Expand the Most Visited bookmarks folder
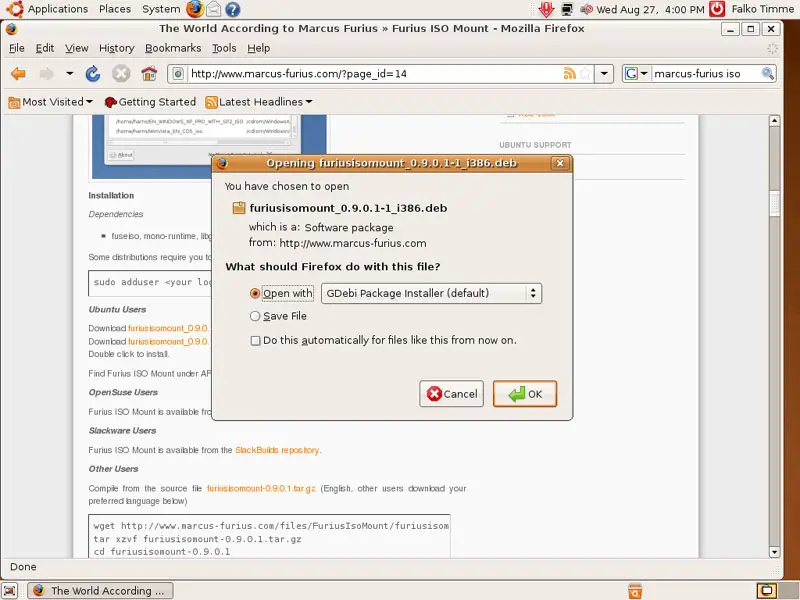 [x=51, y=102]
